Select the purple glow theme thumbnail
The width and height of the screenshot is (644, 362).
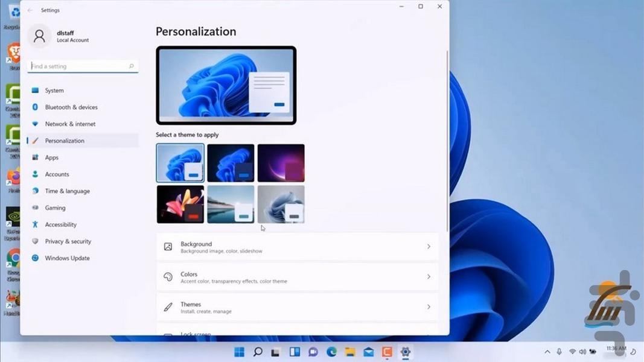tap(281, 163)
